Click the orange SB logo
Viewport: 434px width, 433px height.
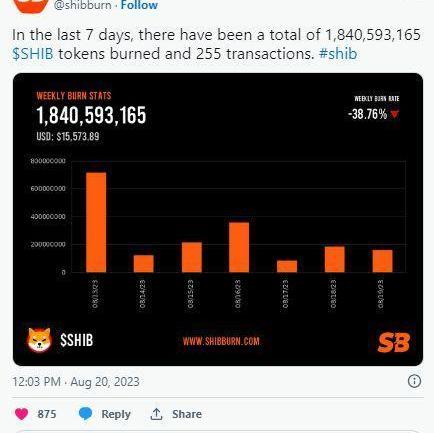[394, 342]
